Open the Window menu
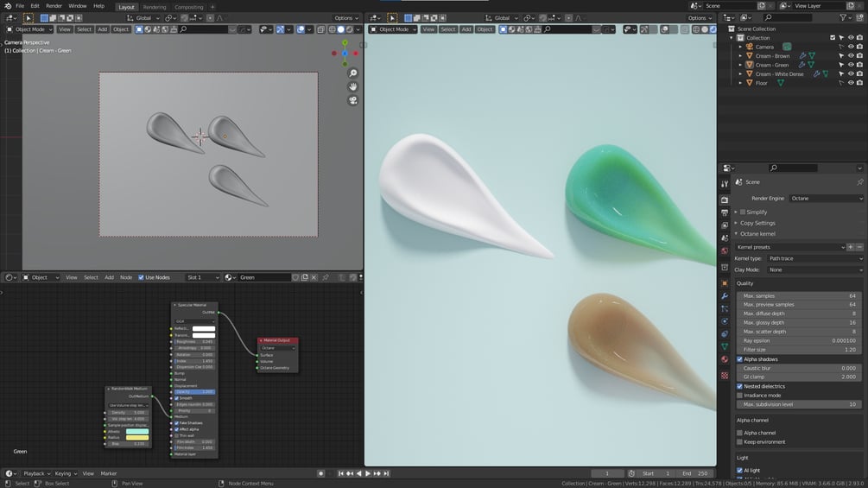The height and width of the screenshot is (488, 868). click(78, 6)
